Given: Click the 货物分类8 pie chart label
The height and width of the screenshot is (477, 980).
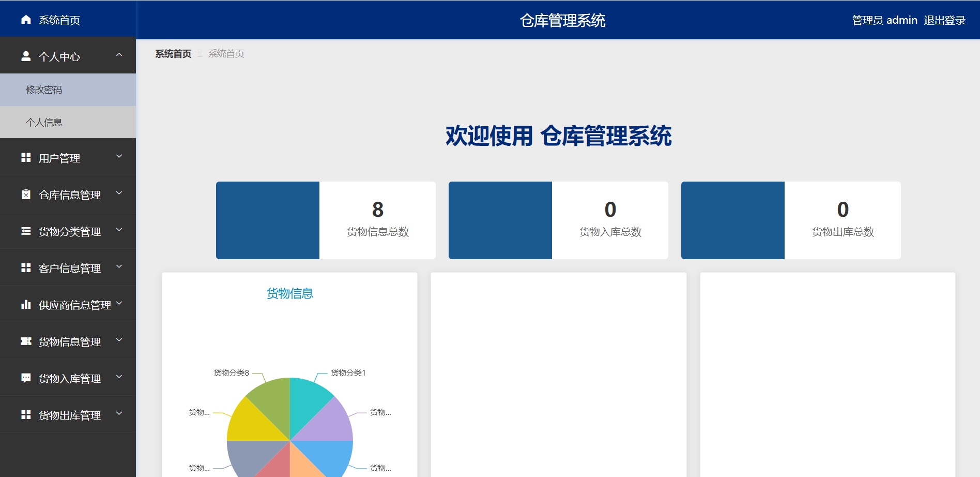Looking at the screenshot, I should point(232,373).
